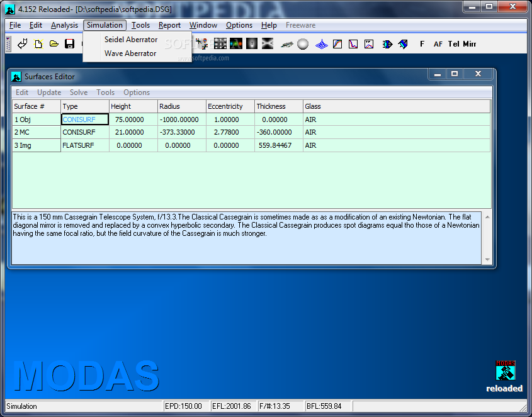
Task: Open a design file via folder icon
Action: [x=54, y=44]
